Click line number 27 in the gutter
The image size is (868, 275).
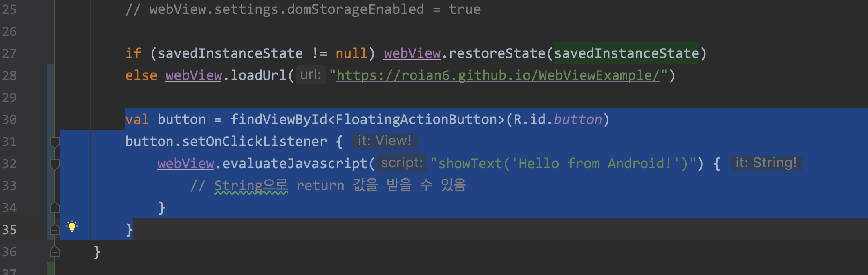[9, 53]
